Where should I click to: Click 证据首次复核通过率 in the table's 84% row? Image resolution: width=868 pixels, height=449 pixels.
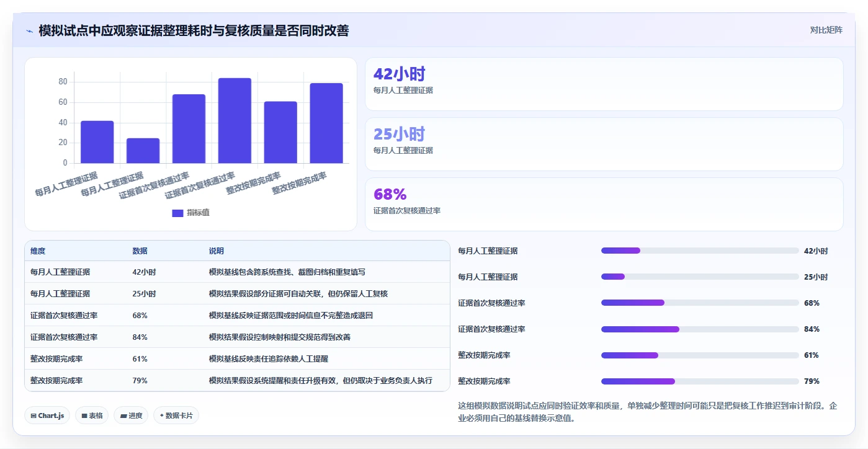(64, 337)
